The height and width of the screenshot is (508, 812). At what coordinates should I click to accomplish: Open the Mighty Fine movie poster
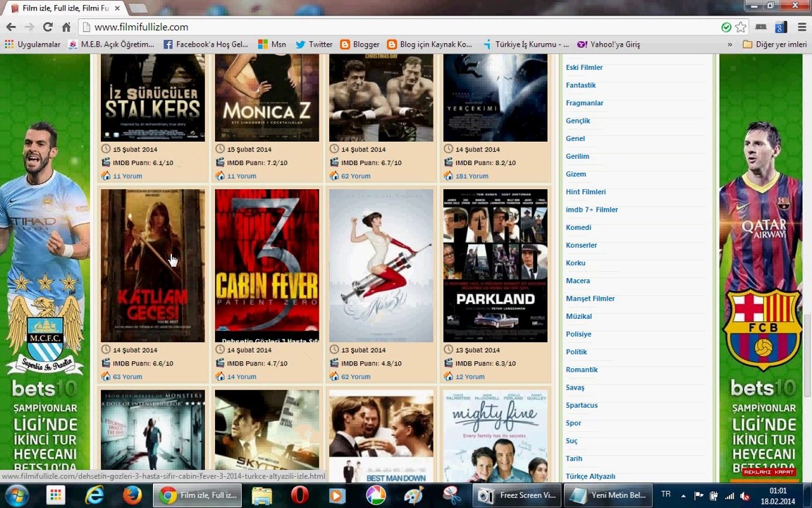495,437
